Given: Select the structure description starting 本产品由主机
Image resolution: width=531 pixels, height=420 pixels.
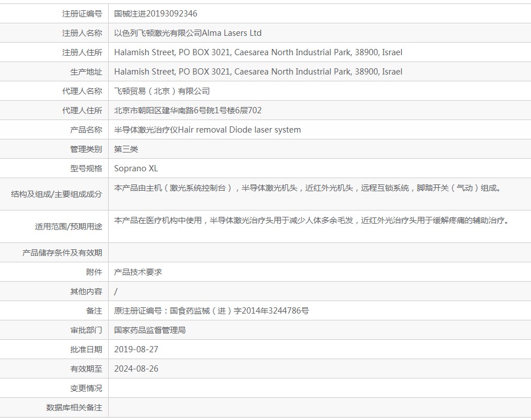Looking at the screenshot, I should pos(308,188).
